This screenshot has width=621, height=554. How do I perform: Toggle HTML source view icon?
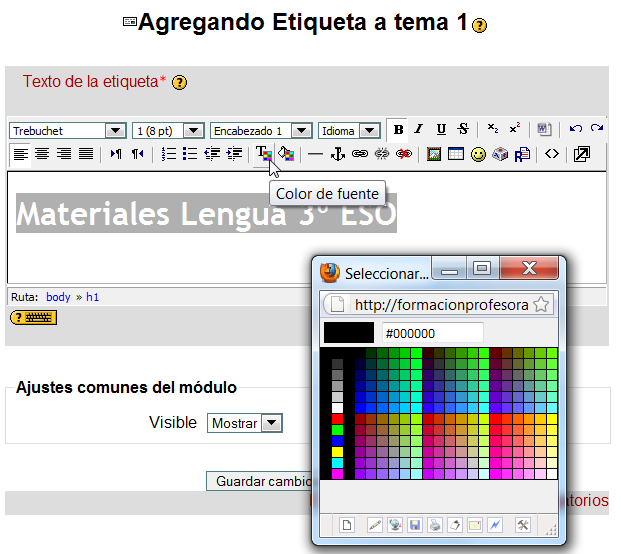(551, 154)
